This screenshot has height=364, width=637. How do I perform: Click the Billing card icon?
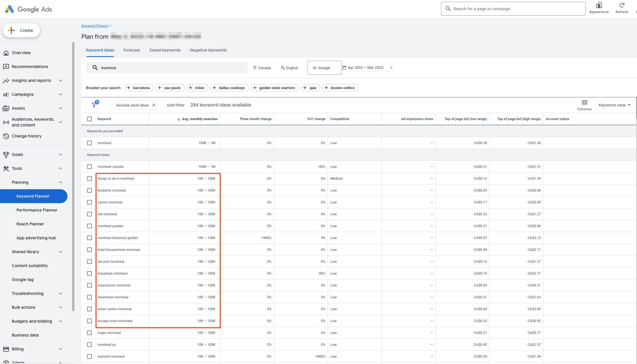(6, 349)
